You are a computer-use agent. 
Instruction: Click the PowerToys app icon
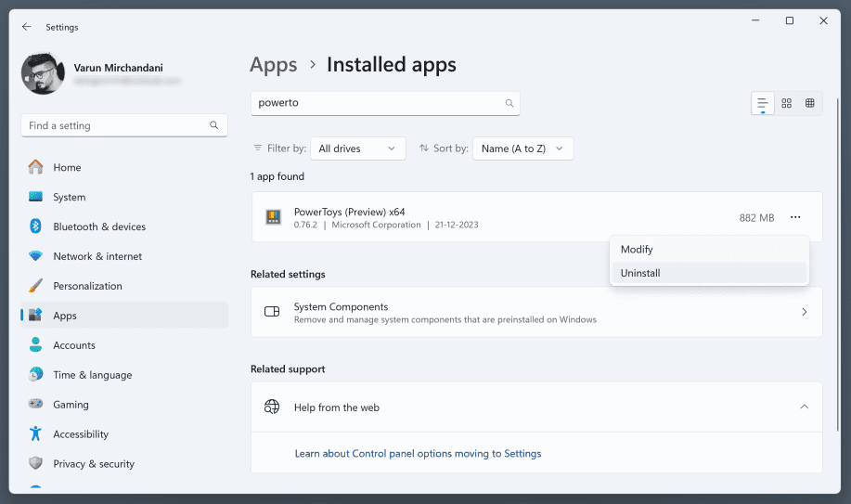(273, 217)
